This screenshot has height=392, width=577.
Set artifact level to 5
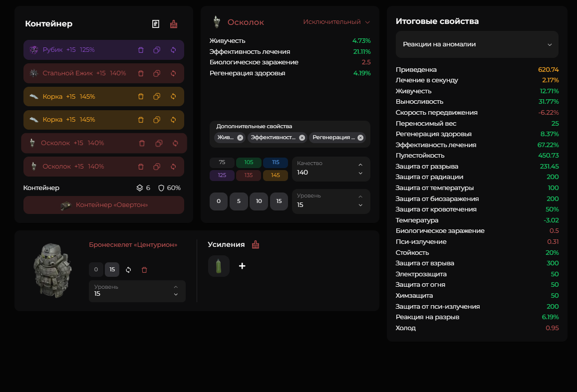[x=239, y=201]
